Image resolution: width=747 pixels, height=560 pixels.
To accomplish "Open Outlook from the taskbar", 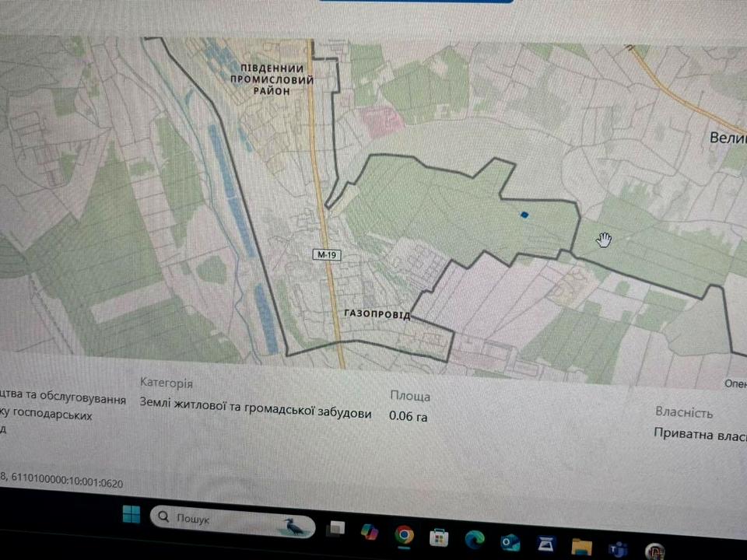I will pos(510,542).
